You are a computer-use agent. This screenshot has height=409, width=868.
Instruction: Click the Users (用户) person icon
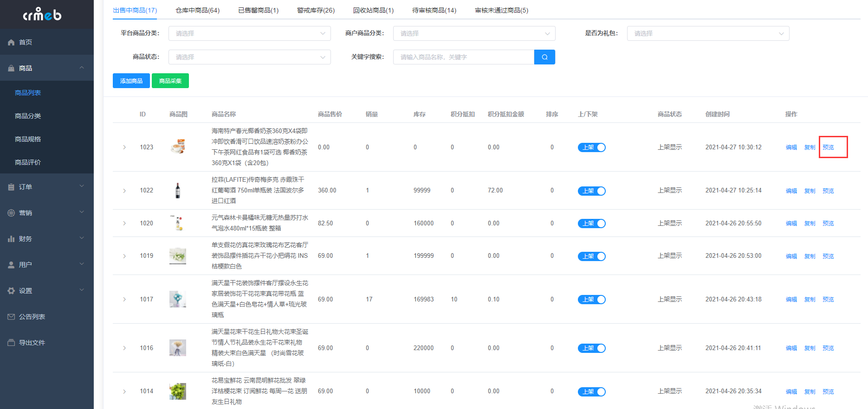coord(11,265)
